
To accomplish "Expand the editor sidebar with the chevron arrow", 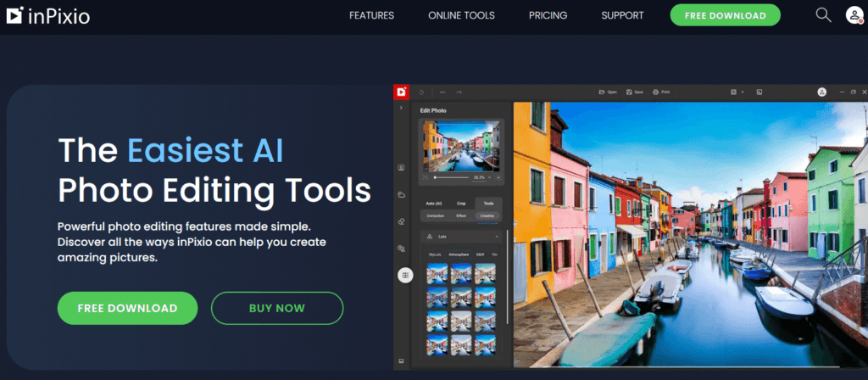I will tap(402, 108).
